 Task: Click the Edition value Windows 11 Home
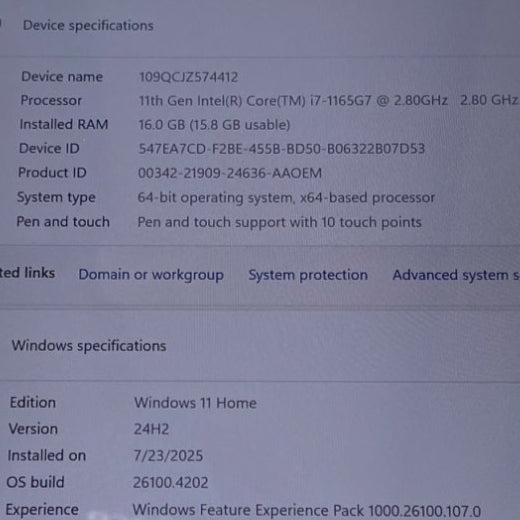point(195,403)
